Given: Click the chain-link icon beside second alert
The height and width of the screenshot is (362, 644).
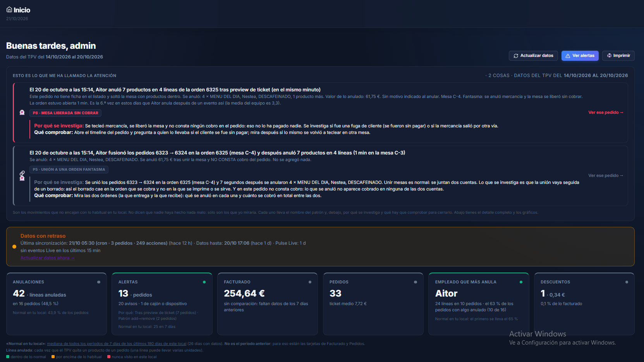Looking at the screenshot, I should click(x=22, y=173).
